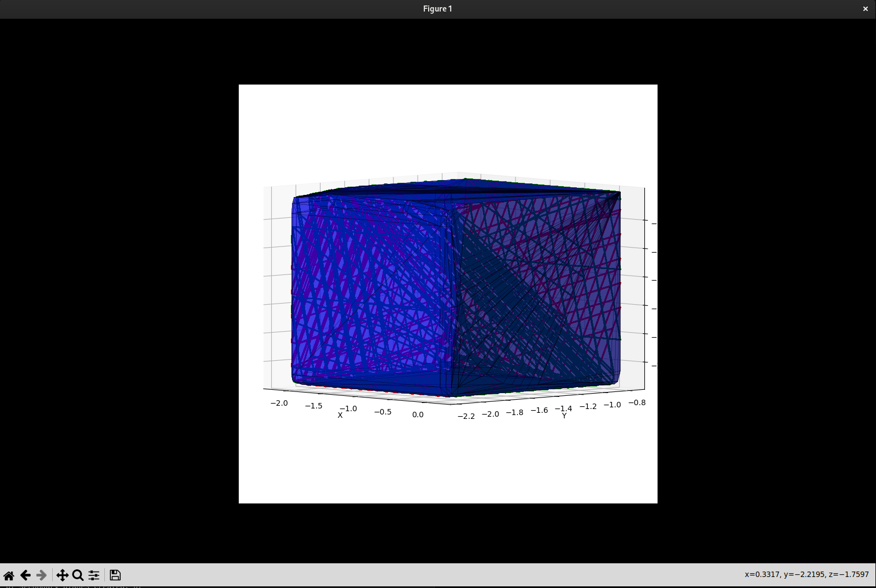This screenshot has height=588, width=876.
Task: Click the −1.4 tick on the Y axis
Action: coord(564,408)
